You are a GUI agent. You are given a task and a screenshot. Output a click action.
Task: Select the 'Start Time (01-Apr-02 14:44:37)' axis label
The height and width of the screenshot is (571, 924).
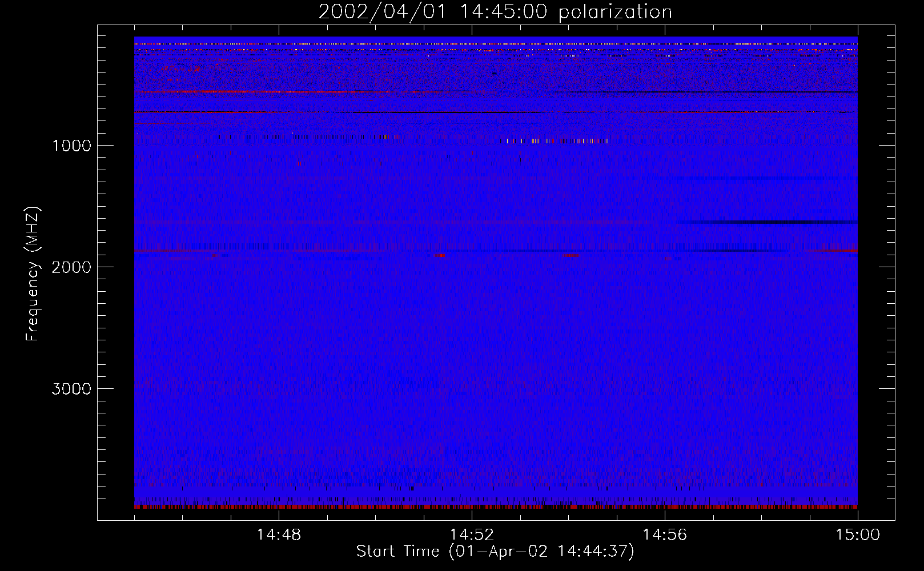[495, 552]
